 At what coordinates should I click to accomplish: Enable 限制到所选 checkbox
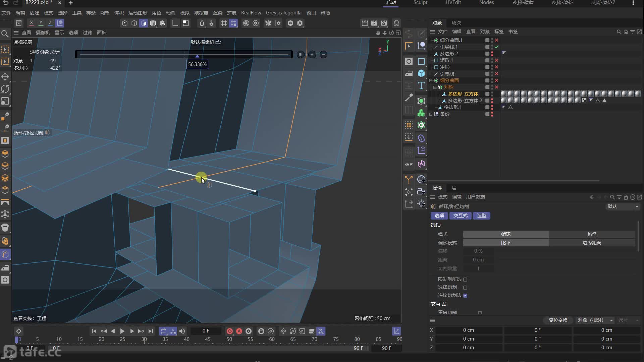point(465,279)
